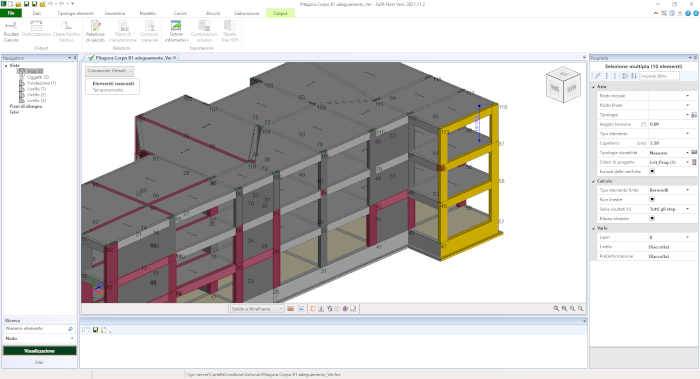
Task: Click the orange icon beside the Solido/Wireframe dropdown
Action: pos(291,308)
